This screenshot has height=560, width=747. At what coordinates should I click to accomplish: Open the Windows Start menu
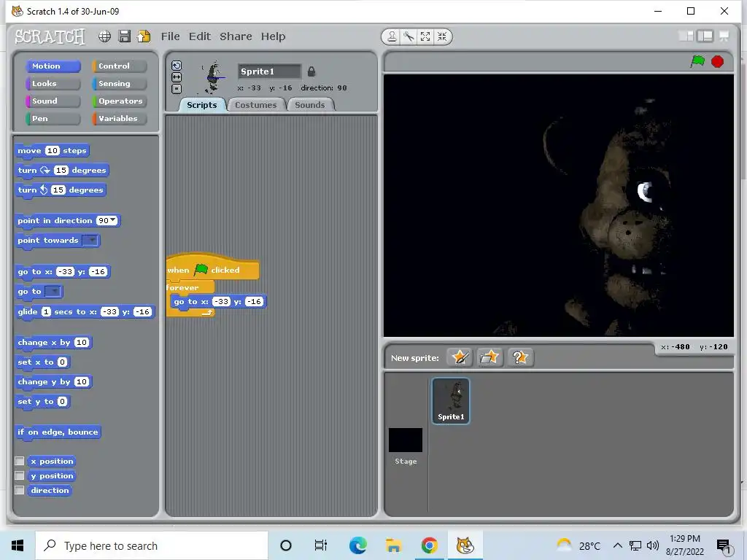[x=18, y=545]
